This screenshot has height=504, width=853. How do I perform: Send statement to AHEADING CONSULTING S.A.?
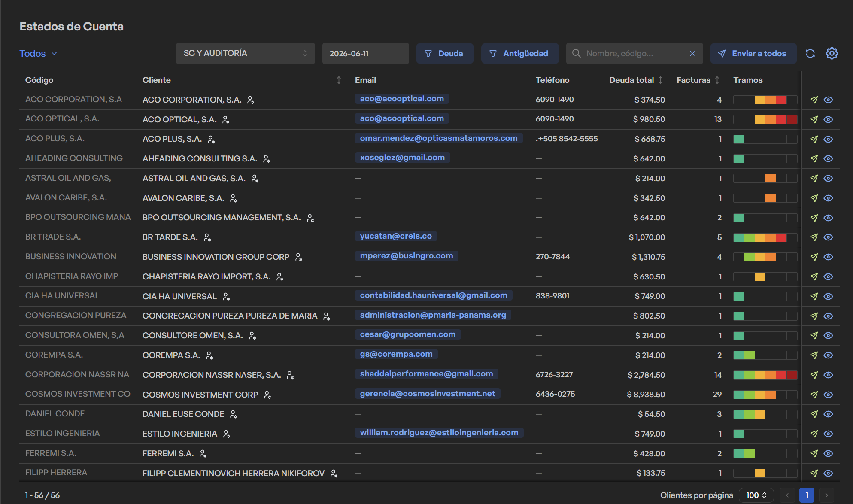pos(814,158)
